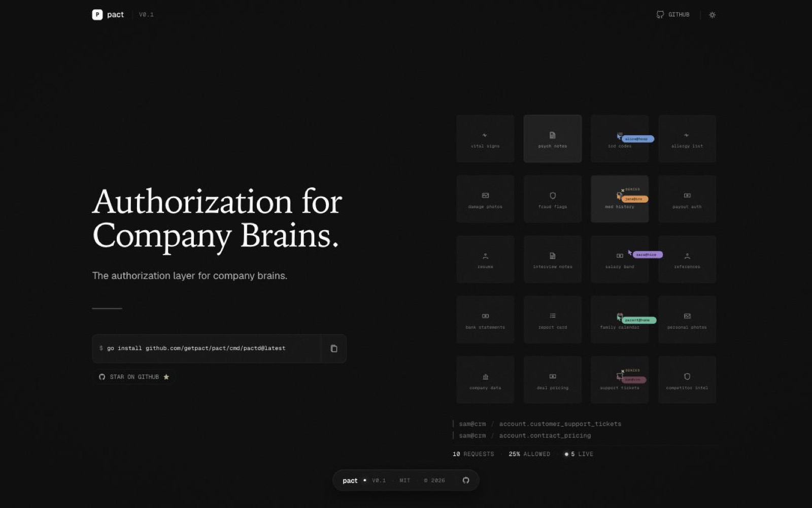Click the pact logo in the header
812x508 pixels.
tap(108, 15)
